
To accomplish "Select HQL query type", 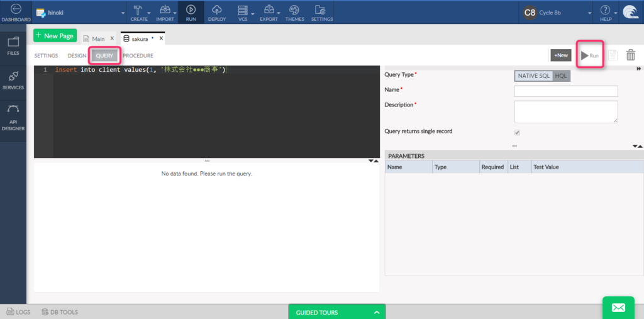I will 561,76.
